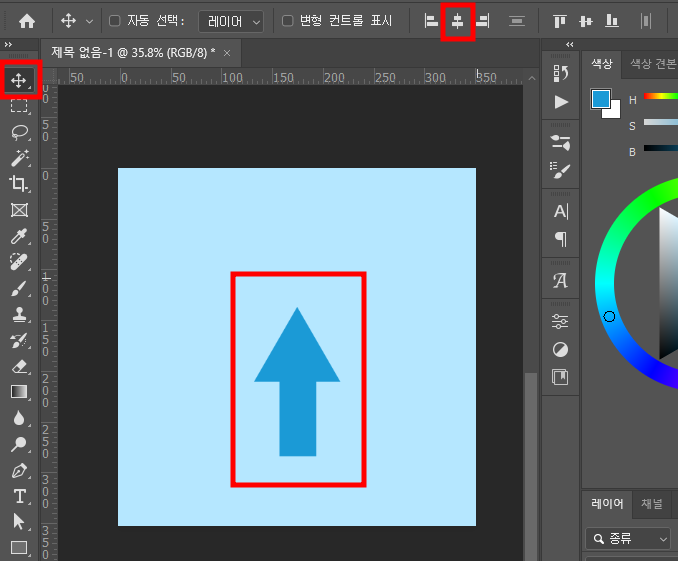Image resolution: width=678 pixels, height=561 pixels.
Task: Open the Adjustments sliders panel icon
Action: click(561, 321)
